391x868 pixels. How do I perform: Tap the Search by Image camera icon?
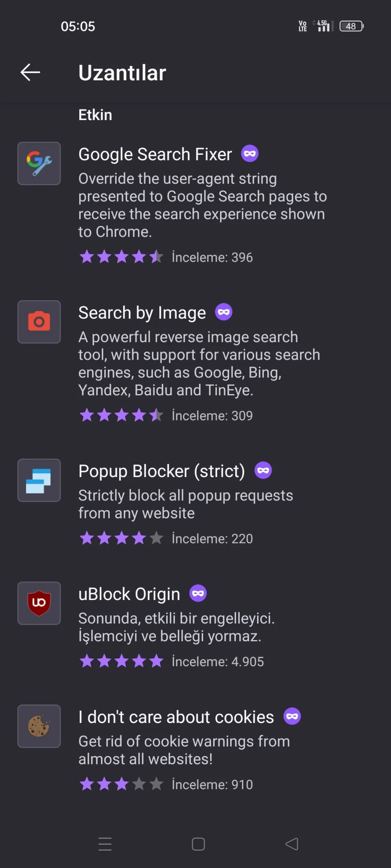pyautogui.click(x=39, y=322)
